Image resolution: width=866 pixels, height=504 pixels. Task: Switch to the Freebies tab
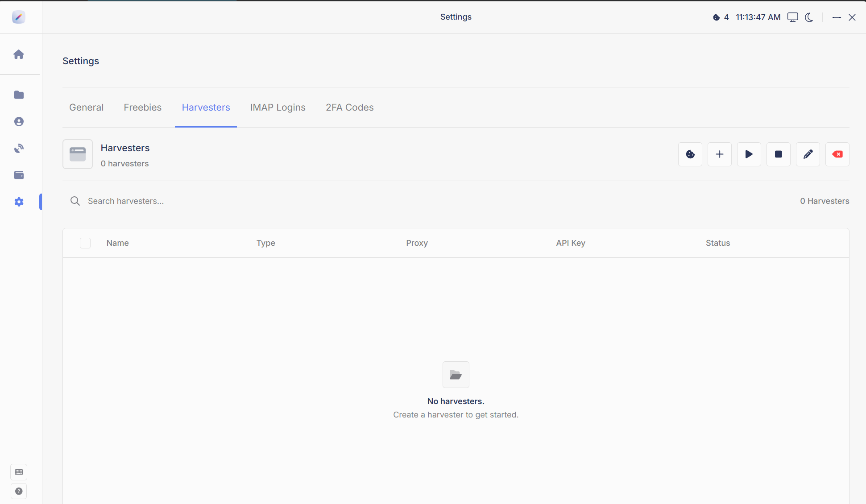(143, 107)
